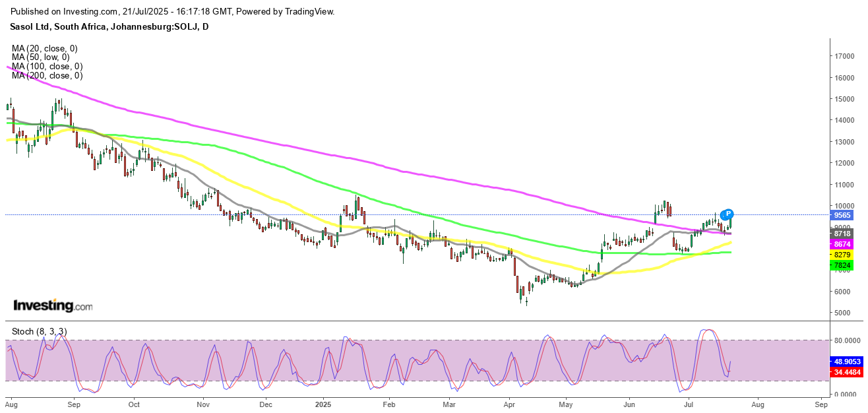Click the MA (200, close, 0) indicator label
The image size is (868, 413).
pos(47,76)
